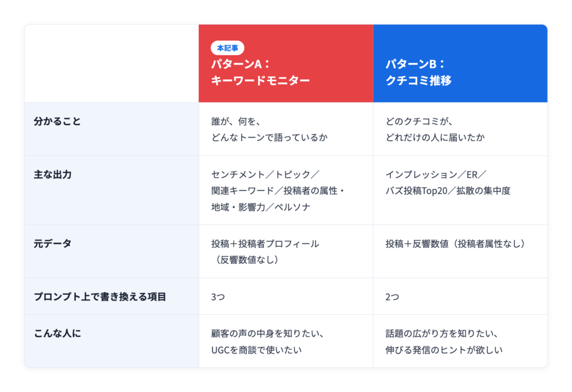
Task: Click the プロンプト上で書き換える項目 row label
Action: 100,297
